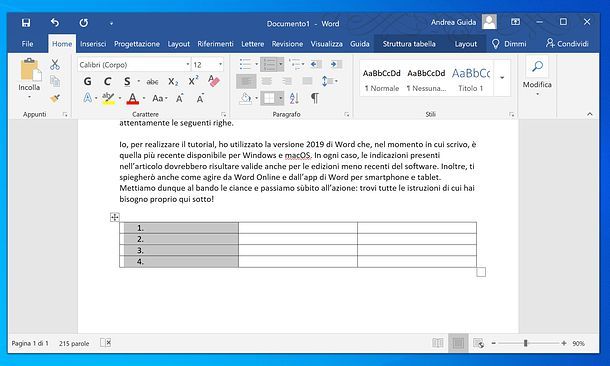Open the borders dropdown arrow
Image resolution: width=610 pixels, height=366 pixels.
[x=280, y=98]
